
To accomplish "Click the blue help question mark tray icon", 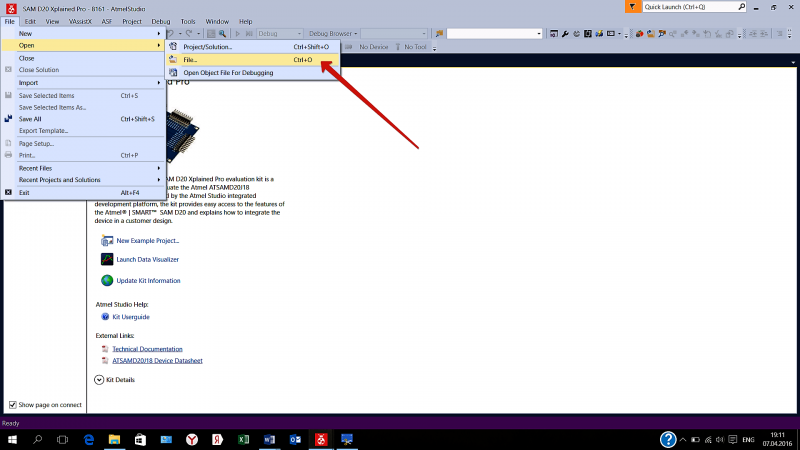I will point(668,439).
